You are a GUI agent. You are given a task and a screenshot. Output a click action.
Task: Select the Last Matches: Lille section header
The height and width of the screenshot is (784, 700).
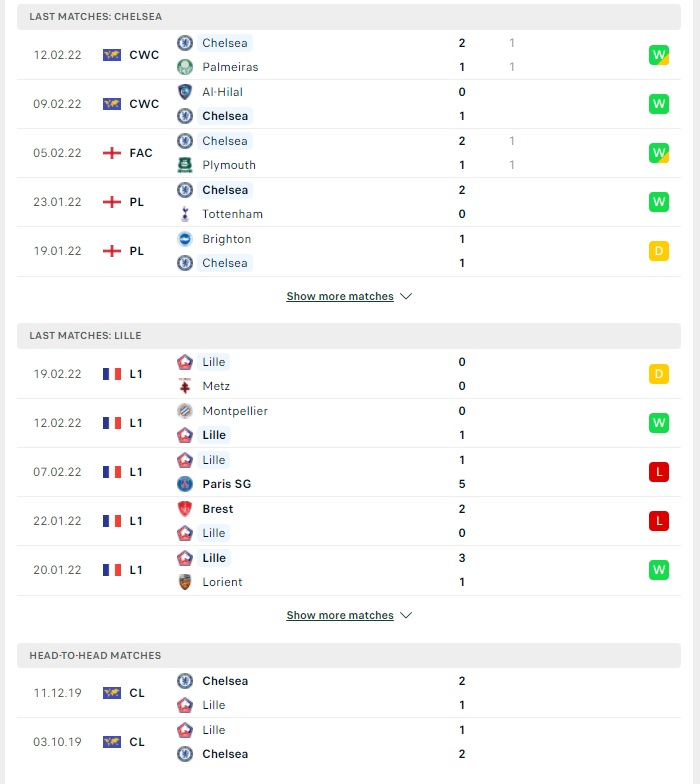(x=348, y=336)
